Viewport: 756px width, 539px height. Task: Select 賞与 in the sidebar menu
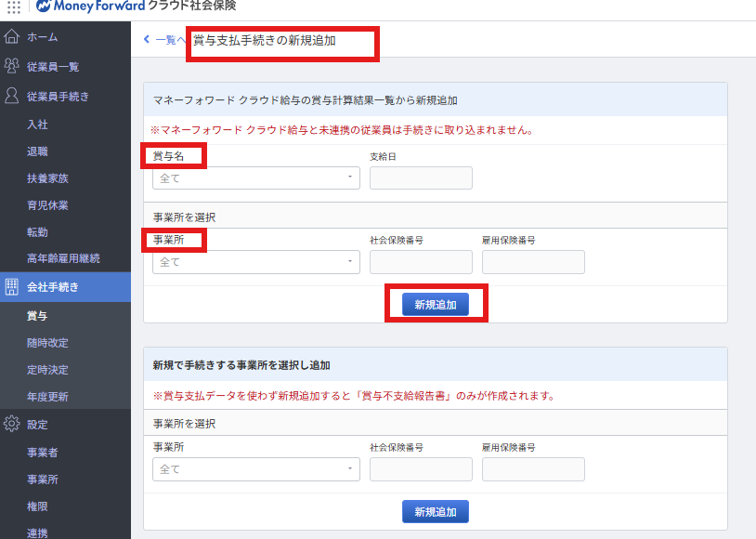tap(37, 316)
